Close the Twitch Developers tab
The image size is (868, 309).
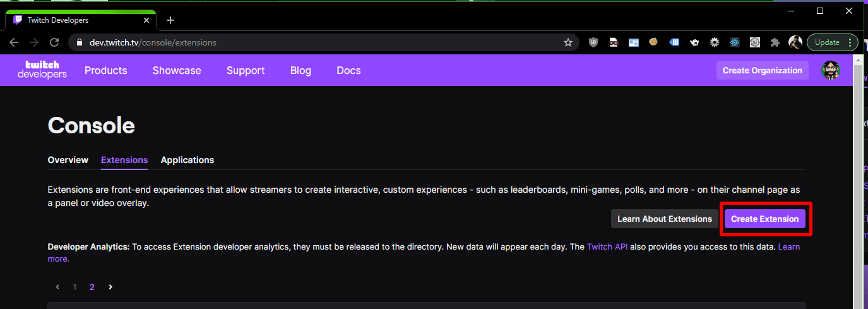pos(146,20)
